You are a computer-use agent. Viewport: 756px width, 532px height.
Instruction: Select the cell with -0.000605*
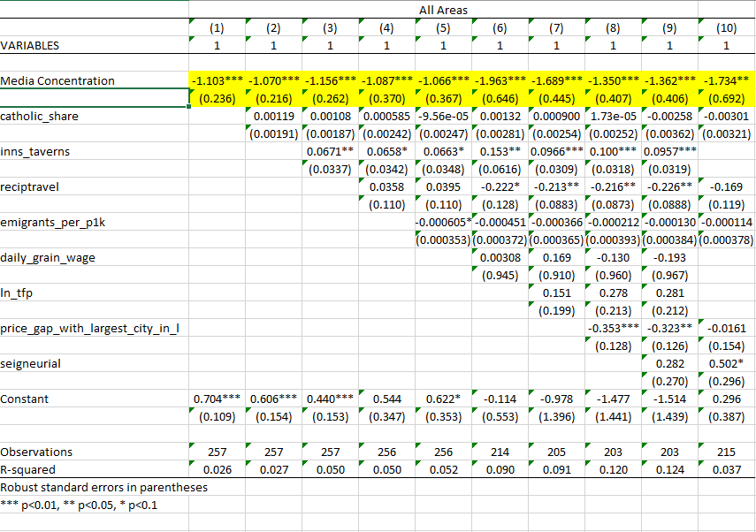tap(444, 222)
